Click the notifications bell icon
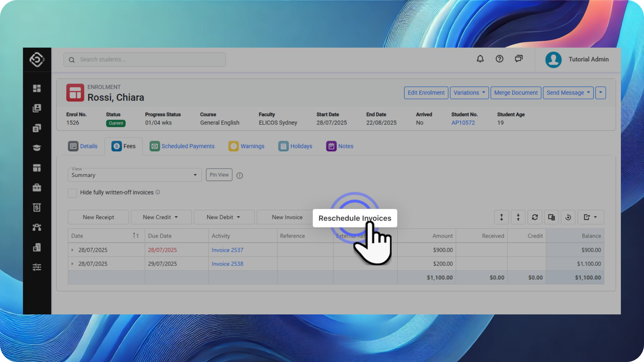644x362 pixels. [480, 59]
